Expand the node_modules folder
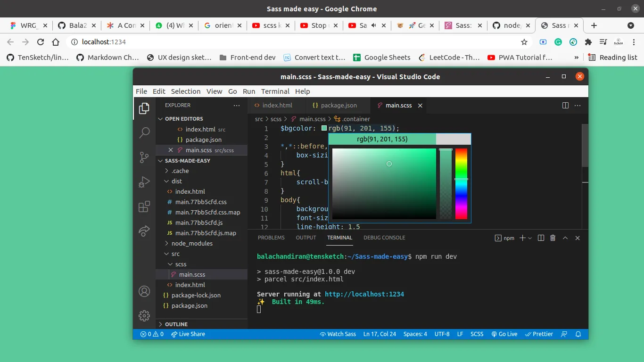 click(x=192, y=243)
